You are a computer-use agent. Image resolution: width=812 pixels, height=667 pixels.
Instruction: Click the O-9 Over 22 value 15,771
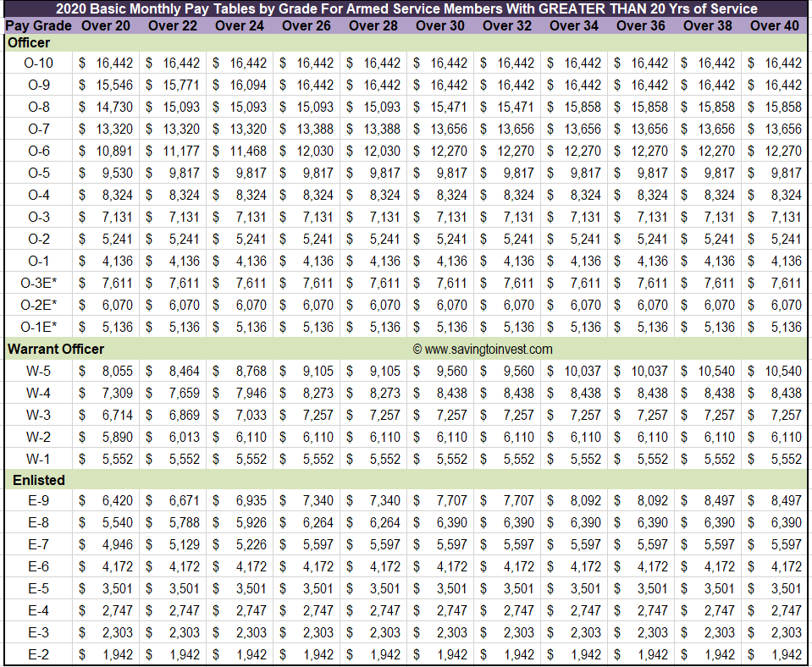click(x=181, y=85)
